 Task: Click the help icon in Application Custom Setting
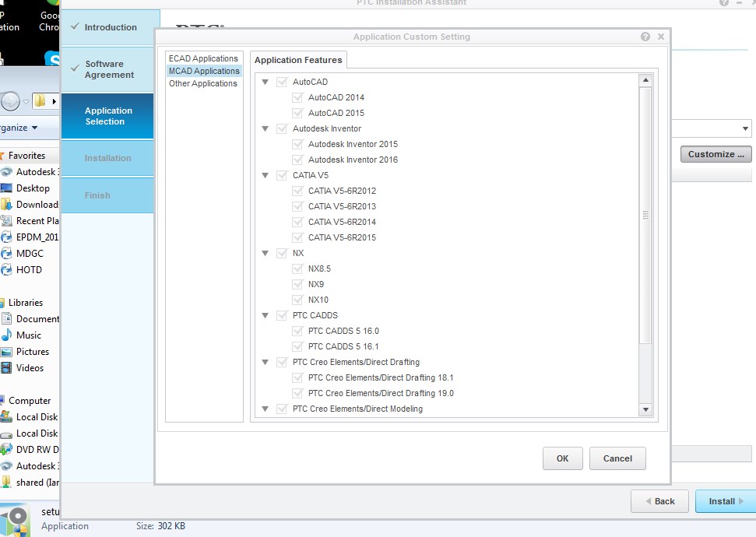coord(645,37)
